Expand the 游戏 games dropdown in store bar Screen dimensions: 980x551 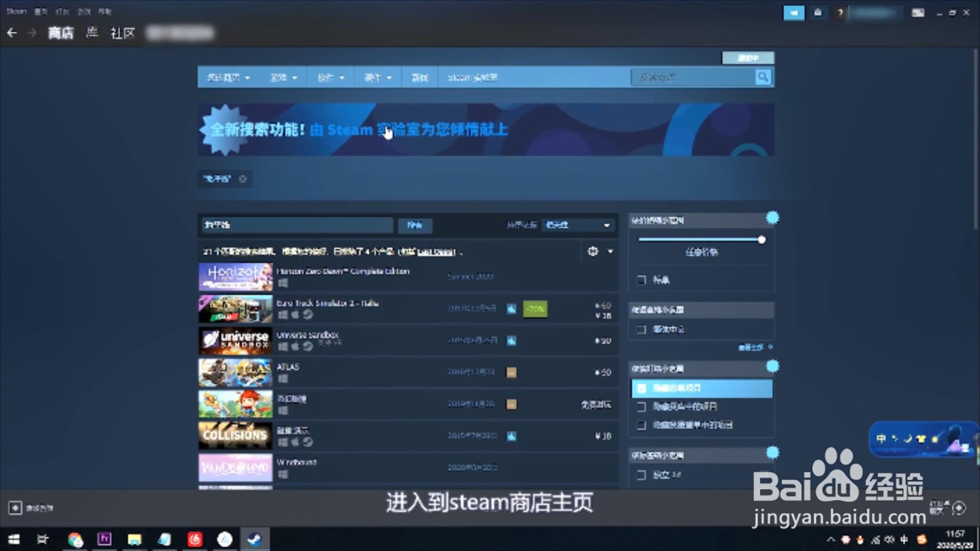coord(284,78)
